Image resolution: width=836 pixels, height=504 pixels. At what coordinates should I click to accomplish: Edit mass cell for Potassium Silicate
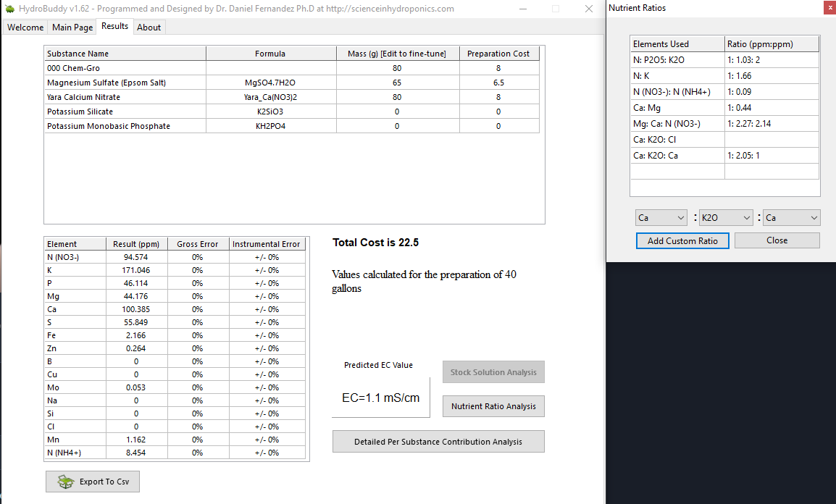(x=397, y=112)
